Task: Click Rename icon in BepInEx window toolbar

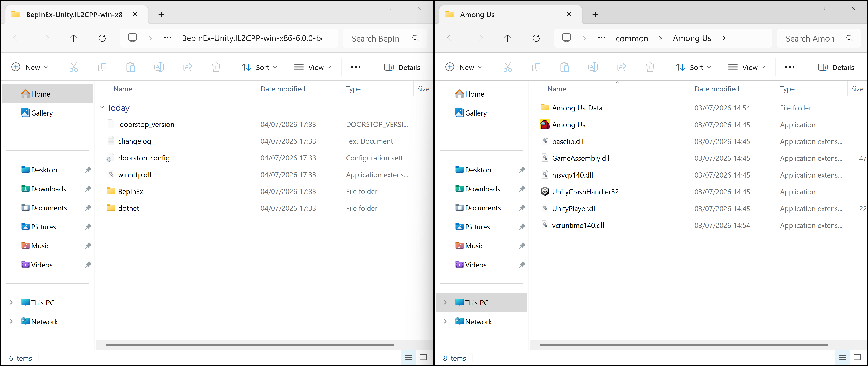Action: tap(159, 67)
